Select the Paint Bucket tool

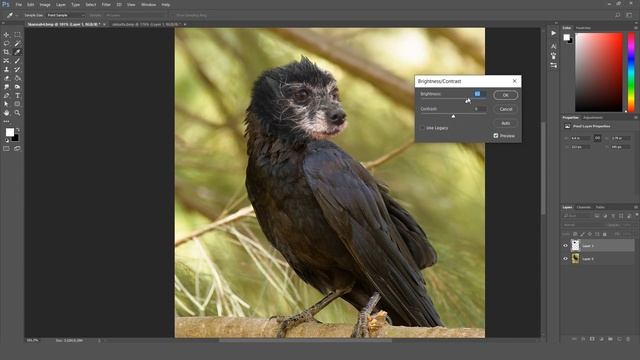pyautogui.click(x=17, y=78)
